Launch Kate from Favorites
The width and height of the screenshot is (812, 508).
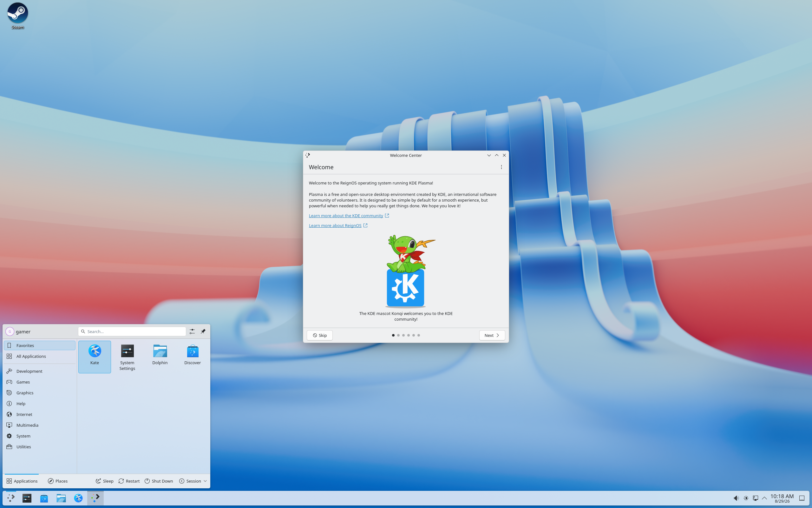(x=95, y=357)
